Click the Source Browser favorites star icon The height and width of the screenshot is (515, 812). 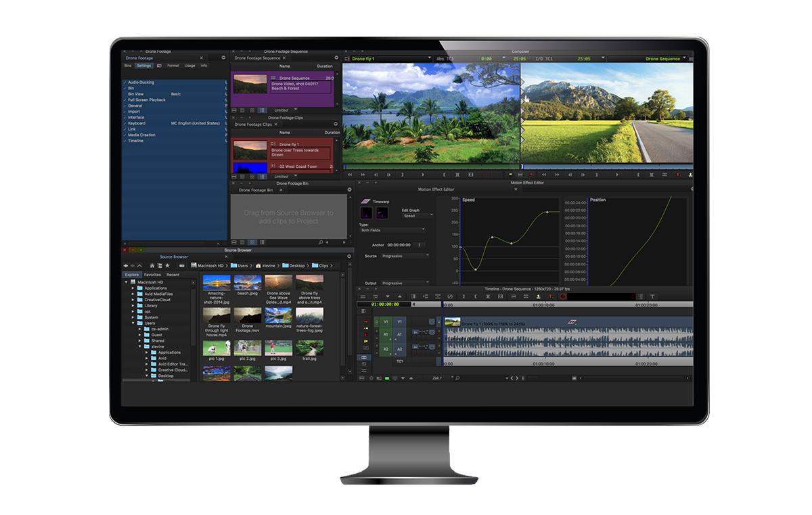pyautogui.click(x=166, y=266)
